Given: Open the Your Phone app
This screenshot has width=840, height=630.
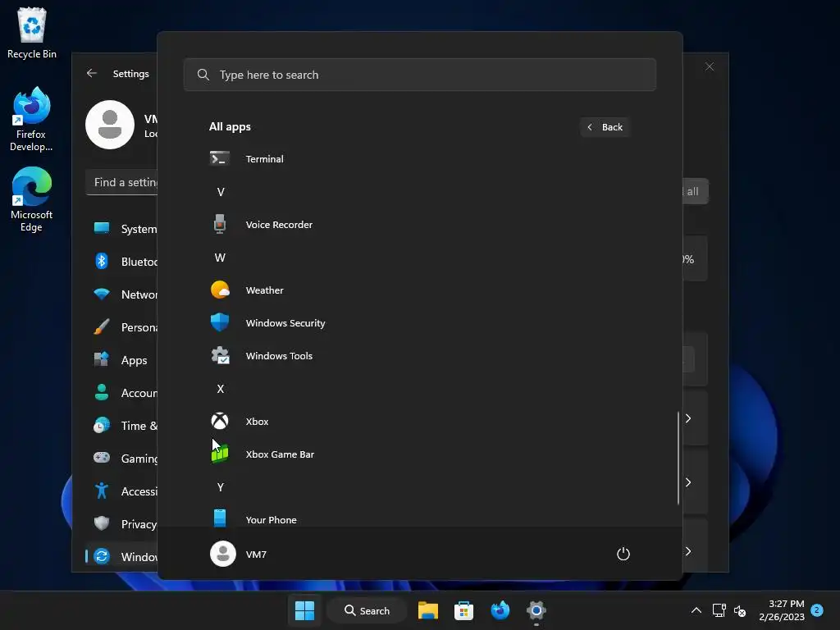Looking at the screenshot, I should pos(419,518).
